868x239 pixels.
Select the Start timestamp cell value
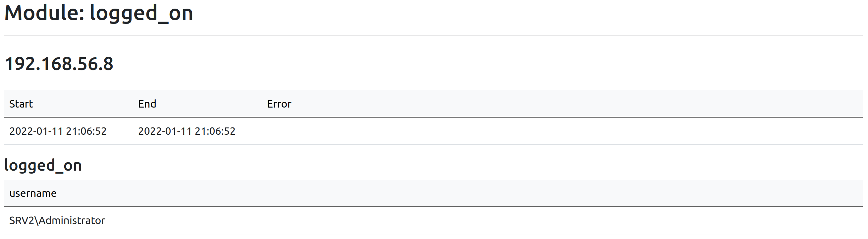coord(58,131)
